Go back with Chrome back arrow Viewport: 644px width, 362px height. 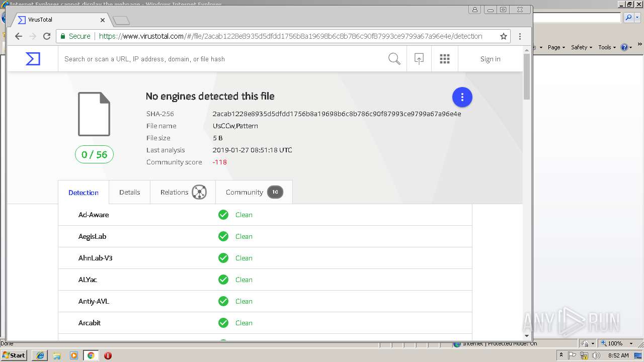(x=19, y=36)
